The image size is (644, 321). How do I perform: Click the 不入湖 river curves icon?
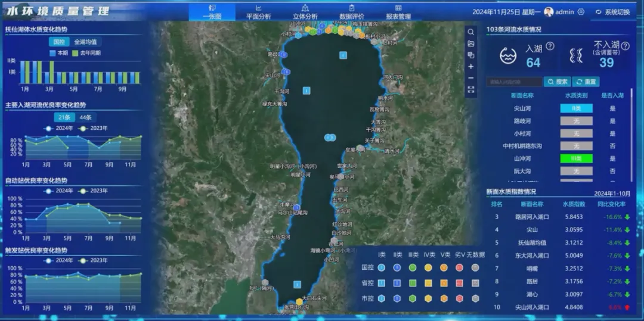(576, 55)
